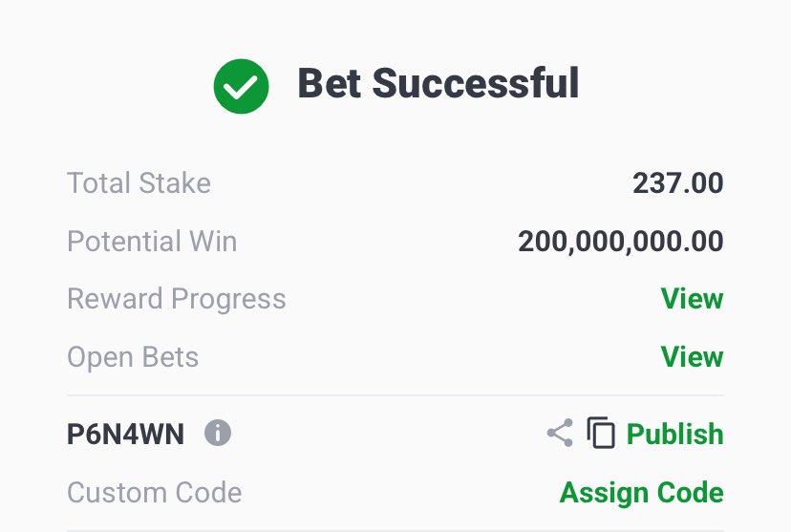Click the green success checkmark icon
Screen dimensions: 791x532
[241, 86]
